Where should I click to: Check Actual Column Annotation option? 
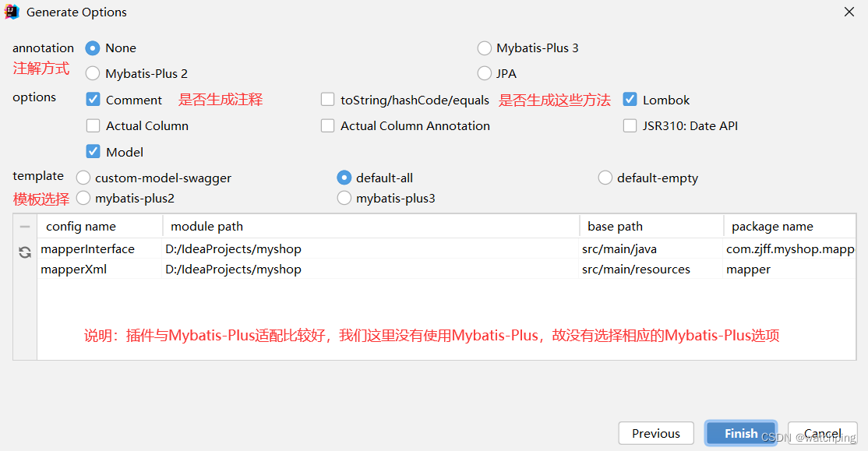tap(328, 125)
